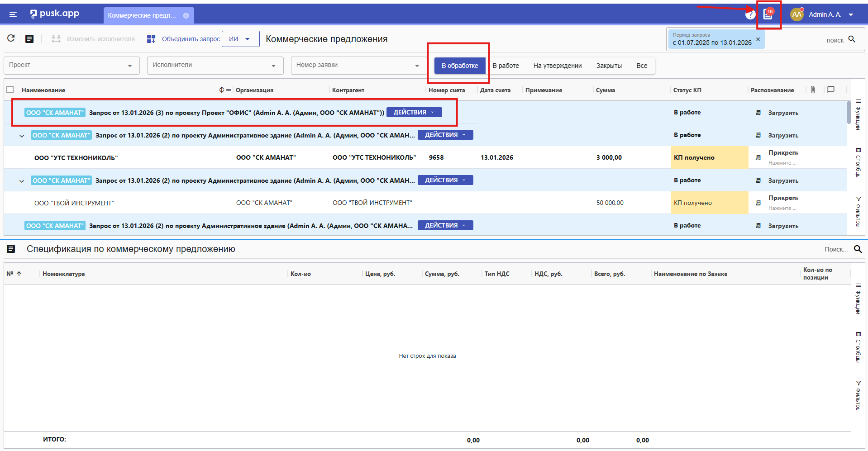868x451 pixels.
Task: Switch to the На утверждении tab
Action: pos(557,66)
